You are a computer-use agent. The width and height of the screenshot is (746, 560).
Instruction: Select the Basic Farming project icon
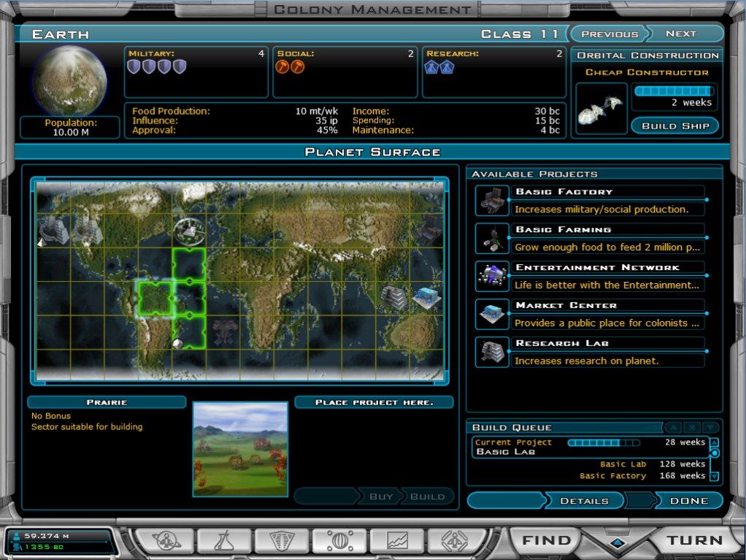click(x=491, y=237)
